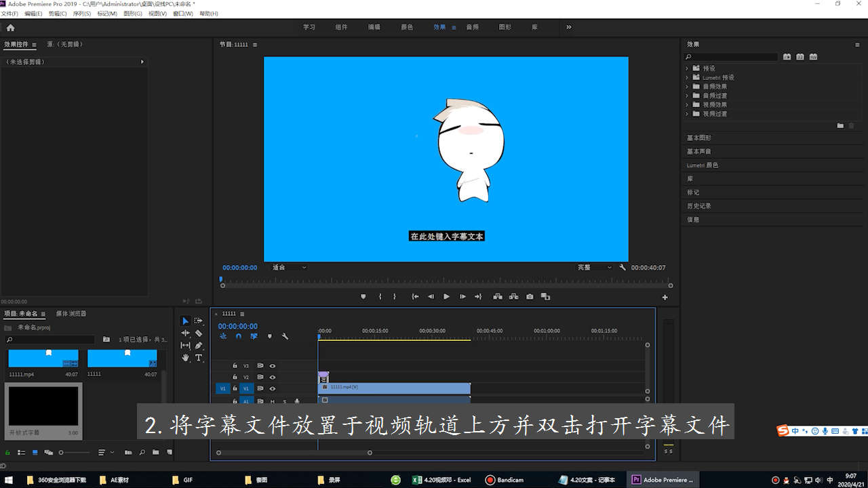Click the program monitor wrench settings icon
The height and width of the screenshot is (488, 868).
(x=623, y=268)
